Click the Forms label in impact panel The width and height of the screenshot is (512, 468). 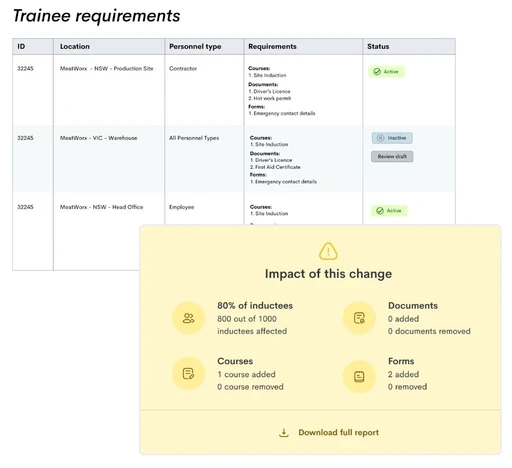[x=401, y=361]
